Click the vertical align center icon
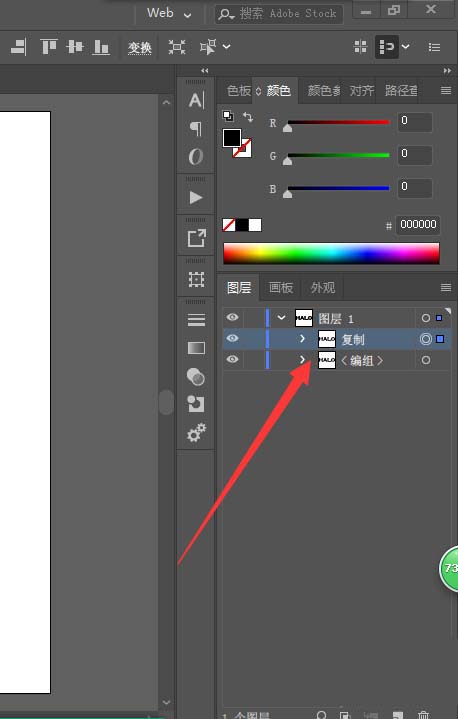Screen dimensions: 458x719 pyautogui.click(x=75, y=47)
